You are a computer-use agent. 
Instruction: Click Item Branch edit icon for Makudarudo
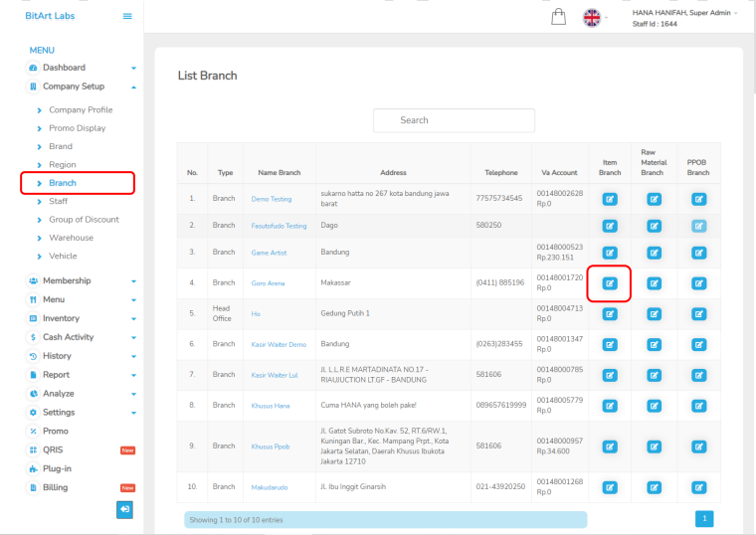tap(610, 486)
